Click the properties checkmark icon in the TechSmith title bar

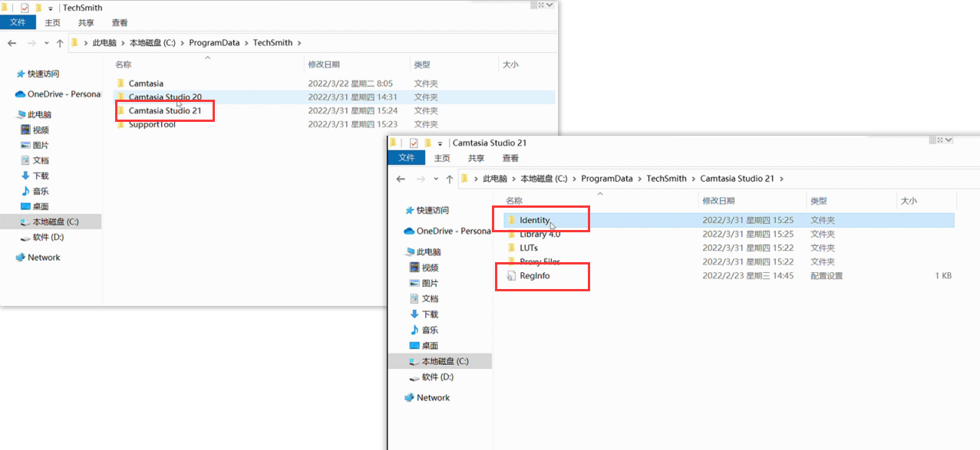click(25, 8)
